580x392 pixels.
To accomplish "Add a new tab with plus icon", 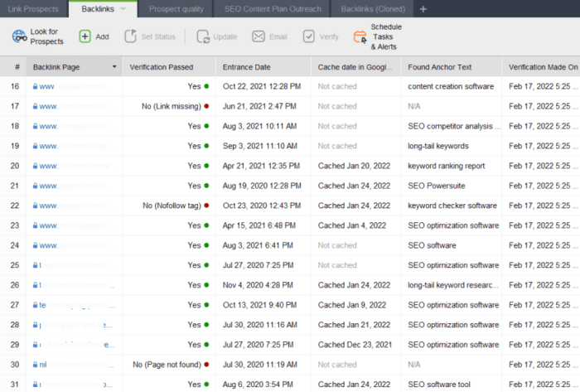I will pos(423,9).
